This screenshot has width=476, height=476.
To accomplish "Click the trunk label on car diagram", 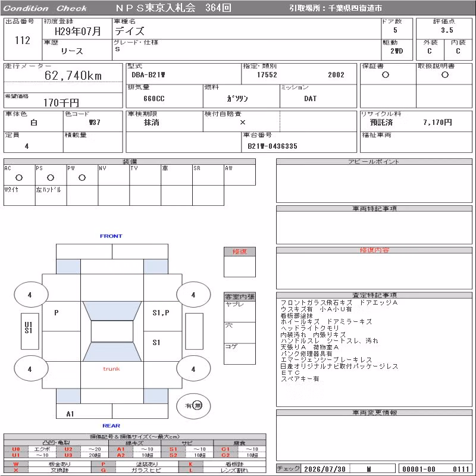I will pos(111,369).
